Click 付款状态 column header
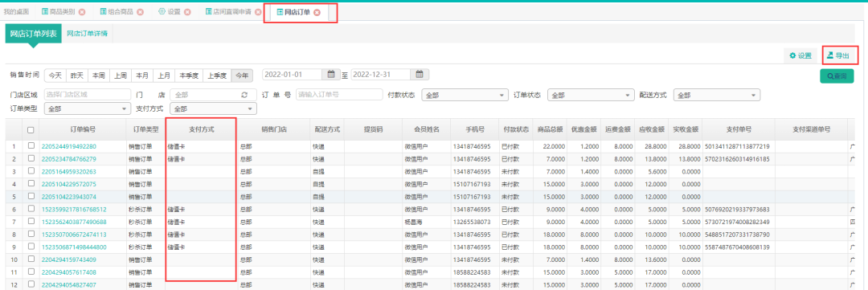 point(515,129)
